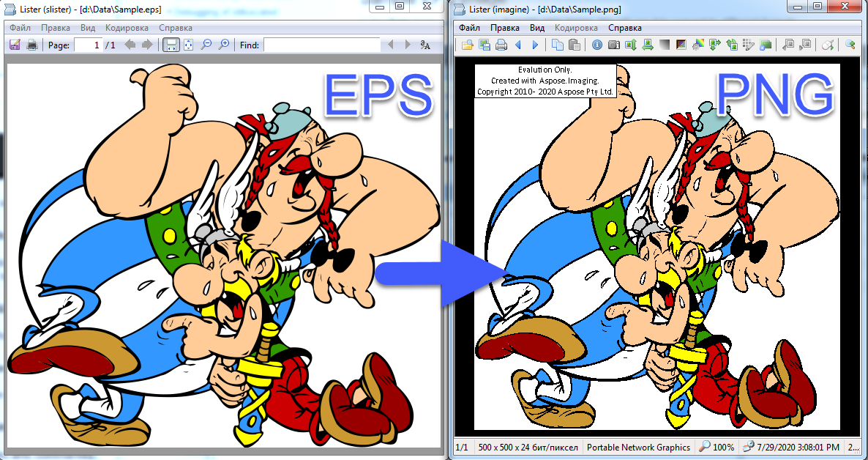Click open file folder icon in imagine
The image size is (868, 460).
[467, 45]
